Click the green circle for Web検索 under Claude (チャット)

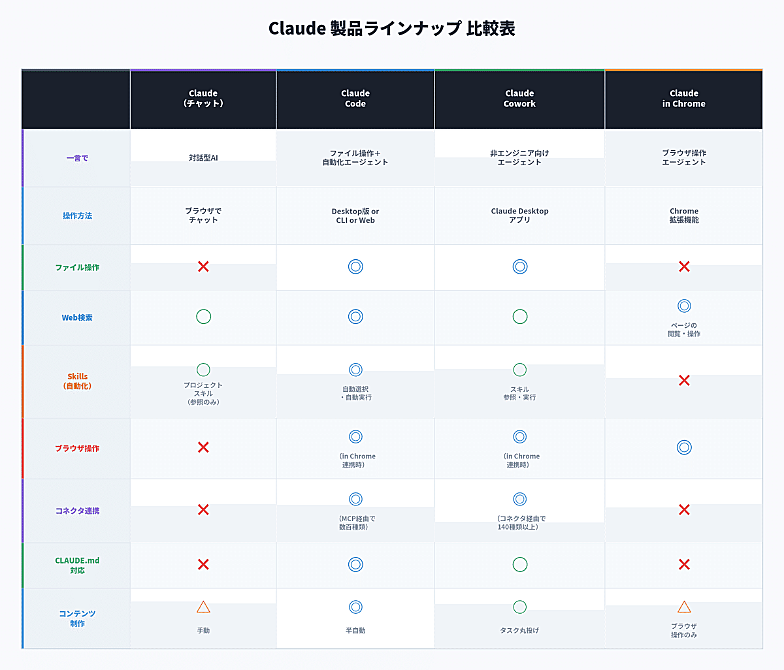[x=203, y=317]
